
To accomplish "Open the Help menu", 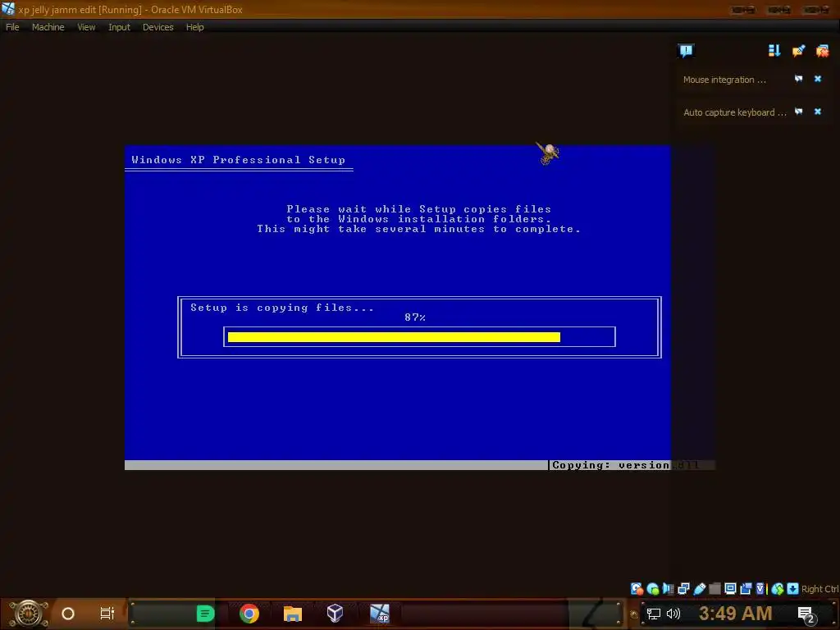I will (x=194, y=27).
